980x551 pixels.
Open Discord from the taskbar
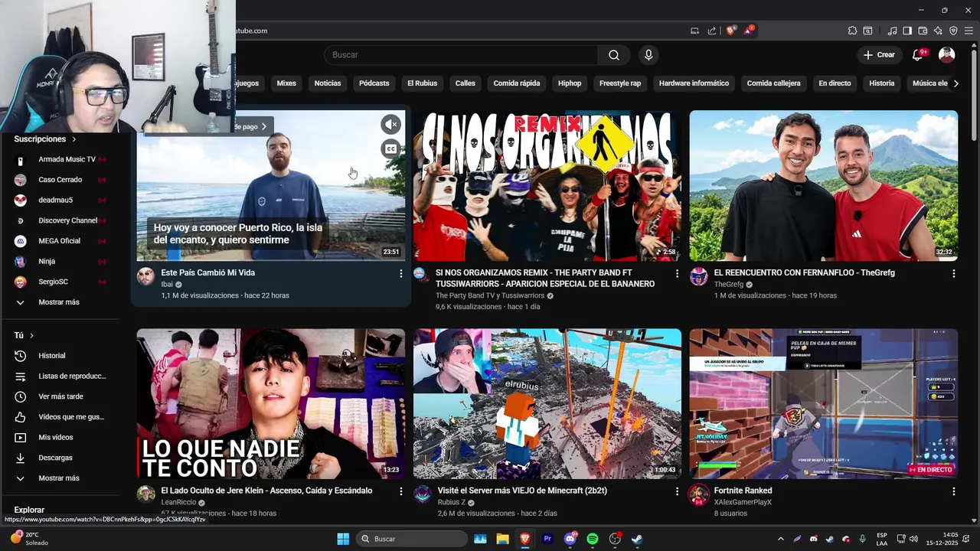pos(570,539)
